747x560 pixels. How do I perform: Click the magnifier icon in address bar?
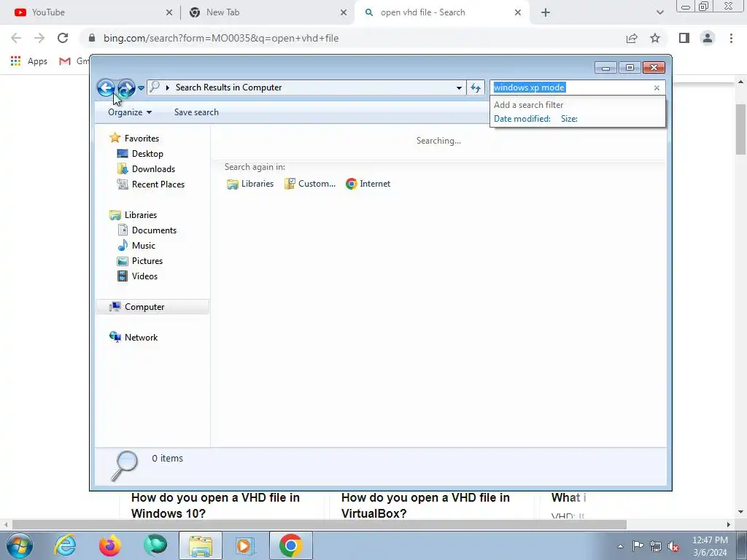click(x=155, y=87)
